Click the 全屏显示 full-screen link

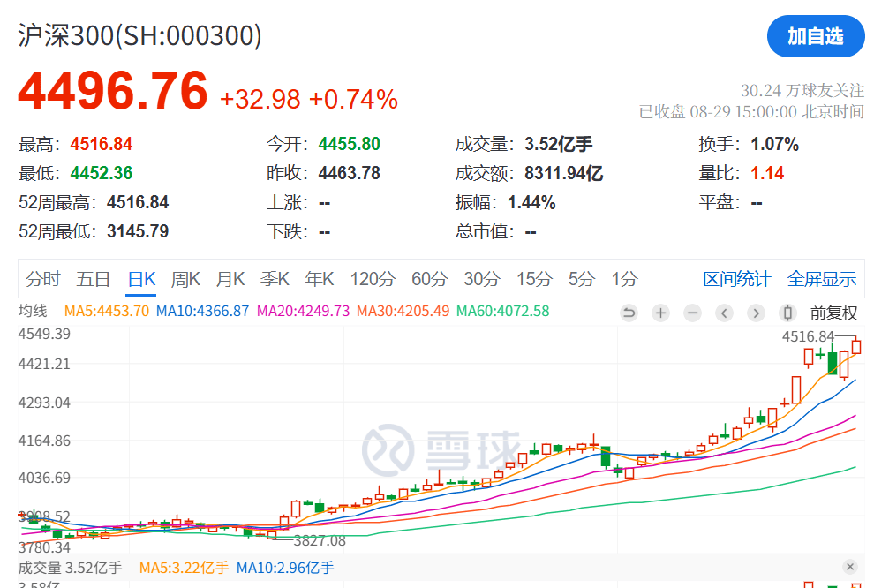coord(823,278)
